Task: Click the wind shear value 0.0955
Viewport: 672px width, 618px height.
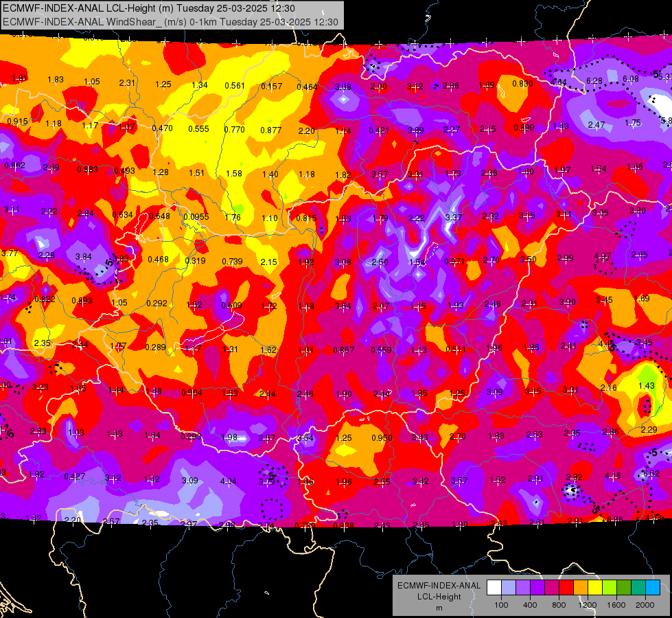Action: click(196, 216)
